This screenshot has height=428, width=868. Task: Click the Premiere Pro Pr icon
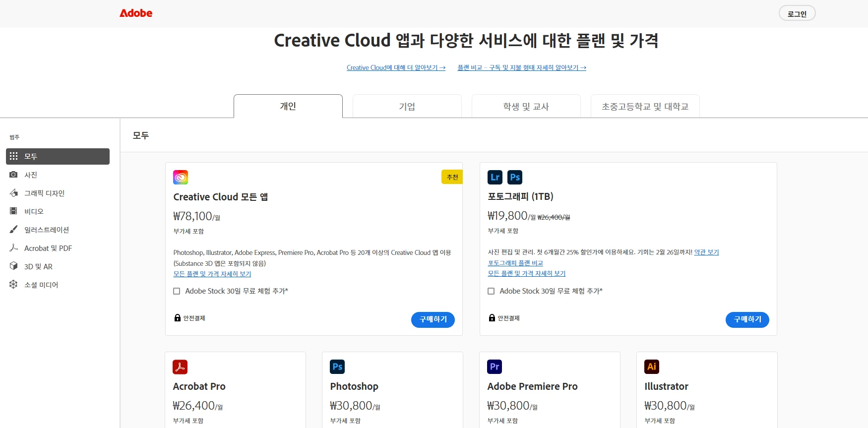point(495,367)
